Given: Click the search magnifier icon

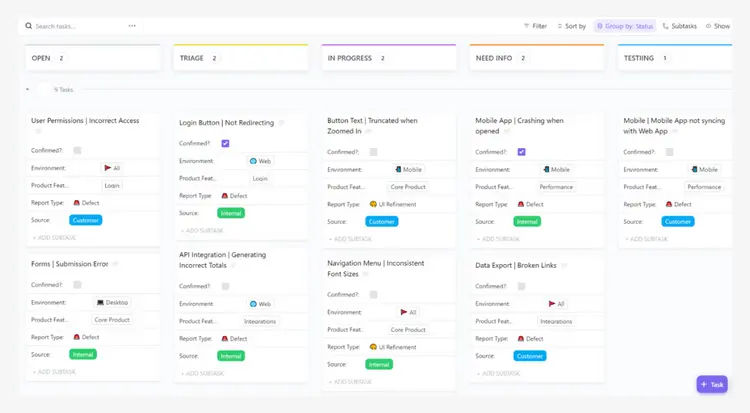Looking at the screenshot, I should [29, 26].
